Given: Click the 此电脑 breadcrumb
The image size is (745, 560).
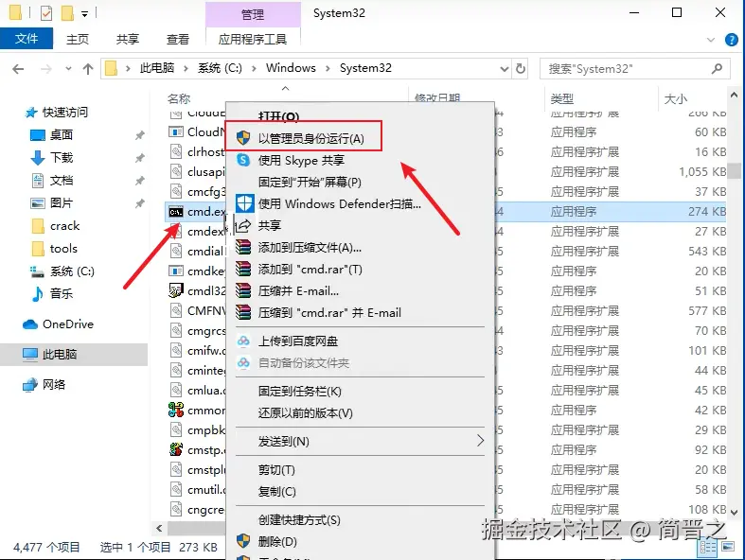Looking at the screenshot, I should pyautogui.click(x=157, y=68).
